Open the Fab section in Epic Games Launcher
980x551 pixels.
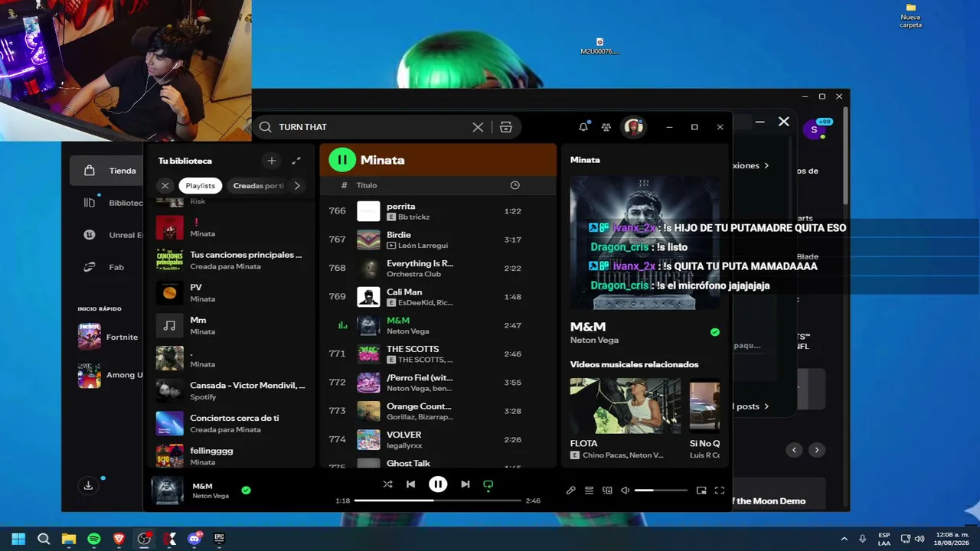(106, 267)
